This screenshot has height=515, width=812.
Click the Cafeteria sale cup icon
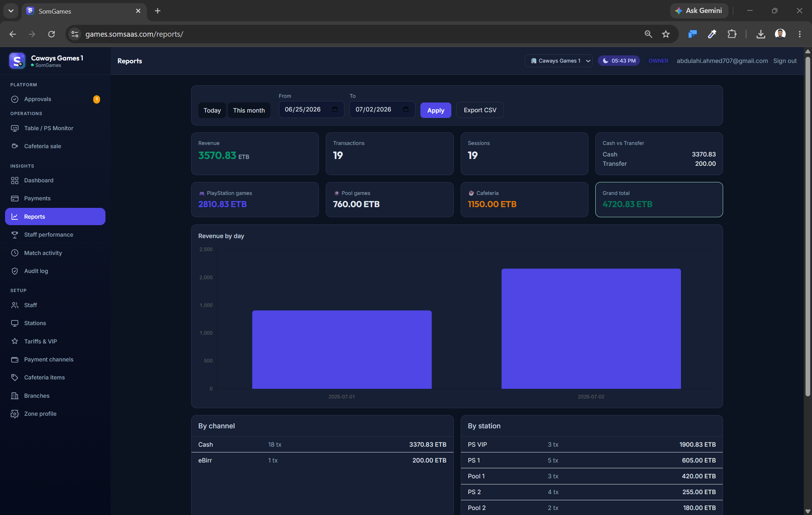(15, 146)
